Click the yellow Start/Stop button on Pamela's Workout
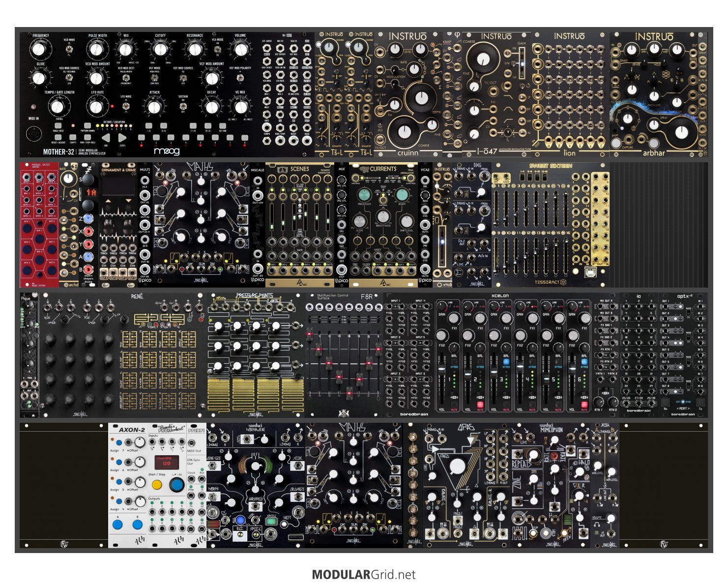This screenshot has width=728, height=585. [157, 485]
